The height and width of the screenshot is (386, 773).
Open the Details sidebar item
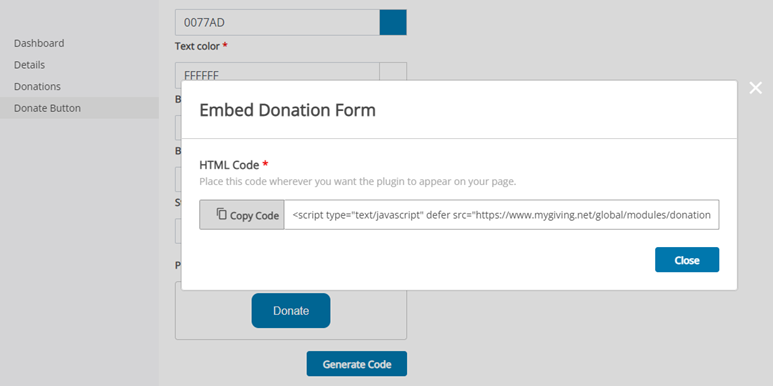(x=29, y=65)
